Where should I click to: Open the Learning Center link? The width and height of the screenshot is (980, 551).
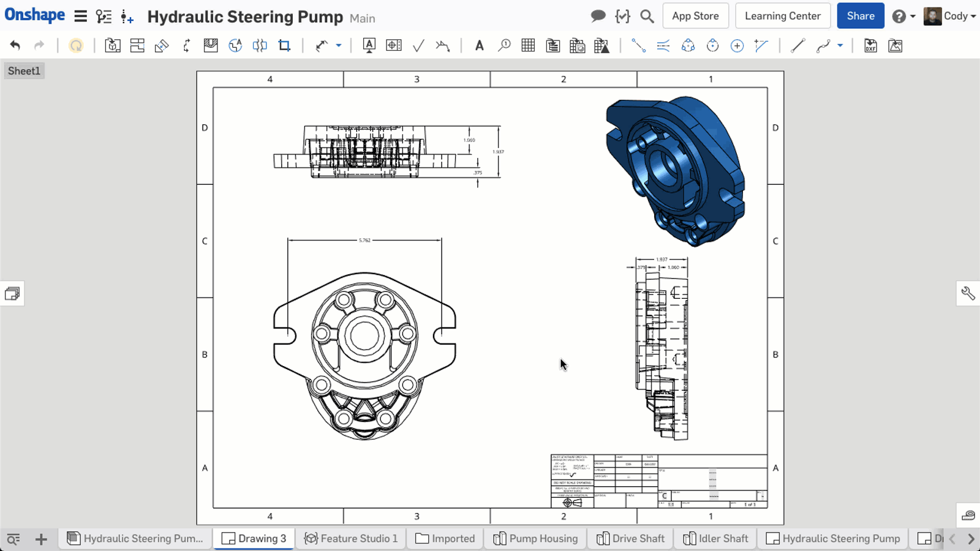pos(782,16)
